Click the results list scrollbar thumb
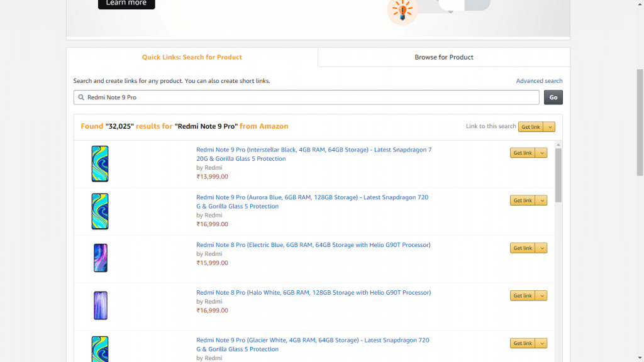 558,175
